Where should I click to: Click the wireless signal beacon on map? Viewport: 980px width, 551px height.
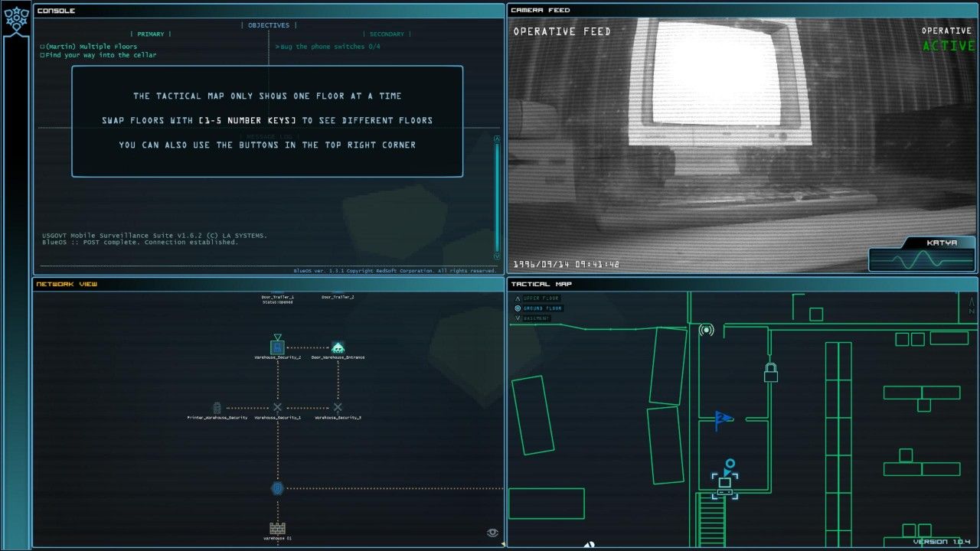706,330
